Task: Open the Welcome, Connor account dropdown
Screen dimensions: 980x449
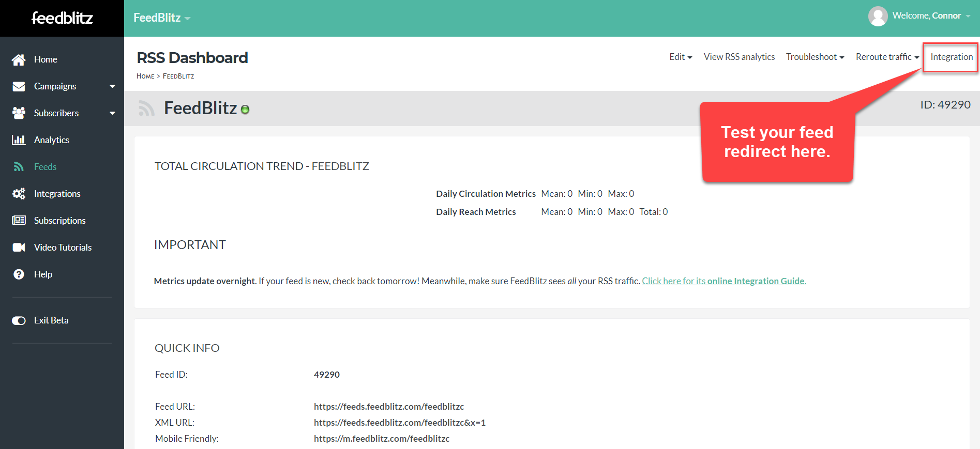Action: coord(931,16)
